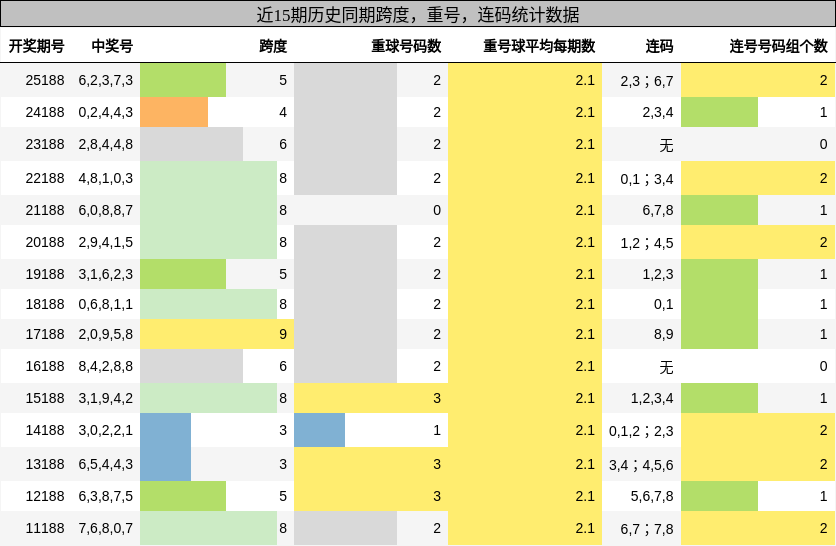Click the orange span bar in row 24188
This screenshot has height=546, width=836.
click(x=174, y=112)
